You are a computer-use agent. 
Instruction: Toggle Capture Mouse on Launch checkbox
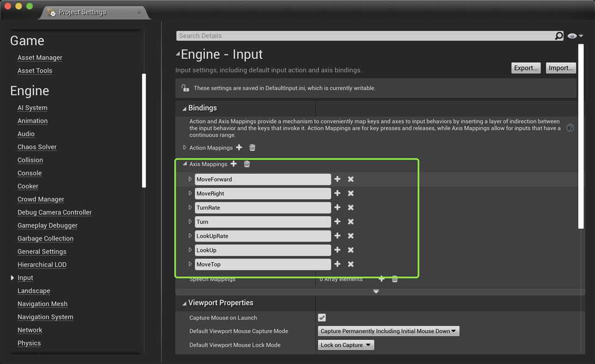pyautogui.click(x=322, y=318)
